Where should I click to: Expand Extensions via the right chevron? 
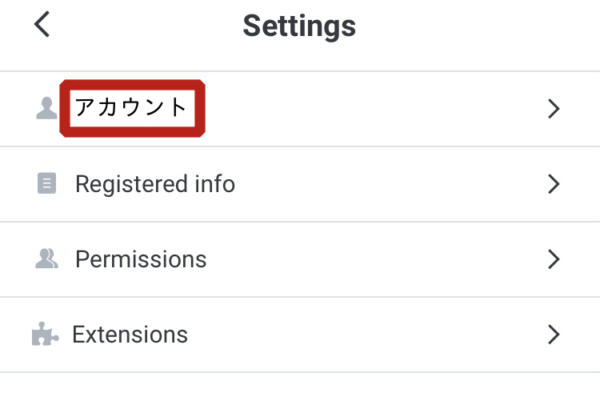[553, 335]
